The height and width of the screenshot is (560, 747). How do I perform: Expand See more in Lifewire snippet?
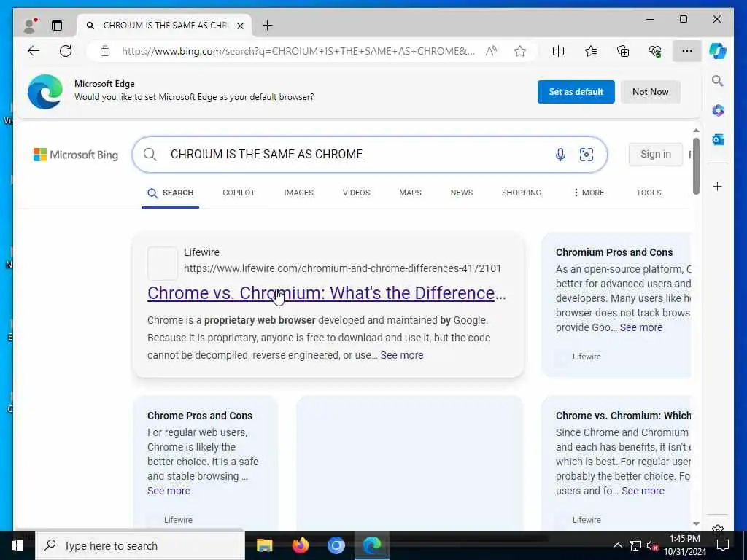point(402,355)
